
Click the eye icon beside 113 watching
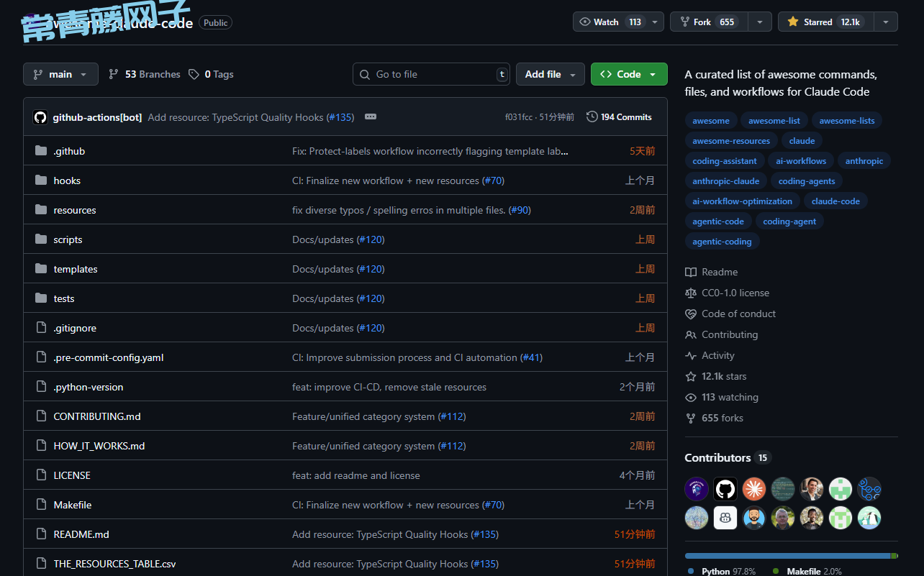pyautogui.click(x=691, y=397)
